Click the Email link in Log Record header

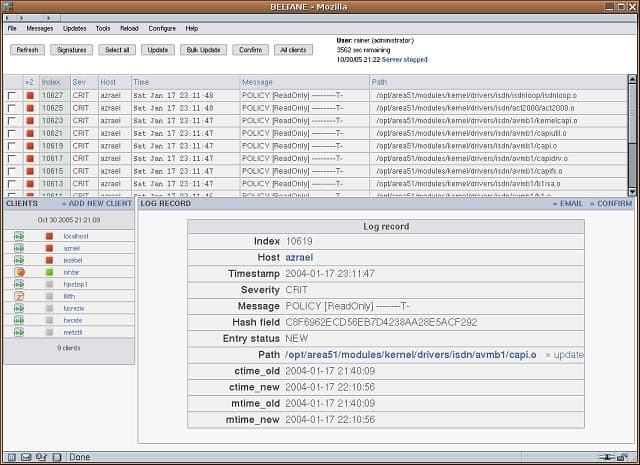pos(568,203)
